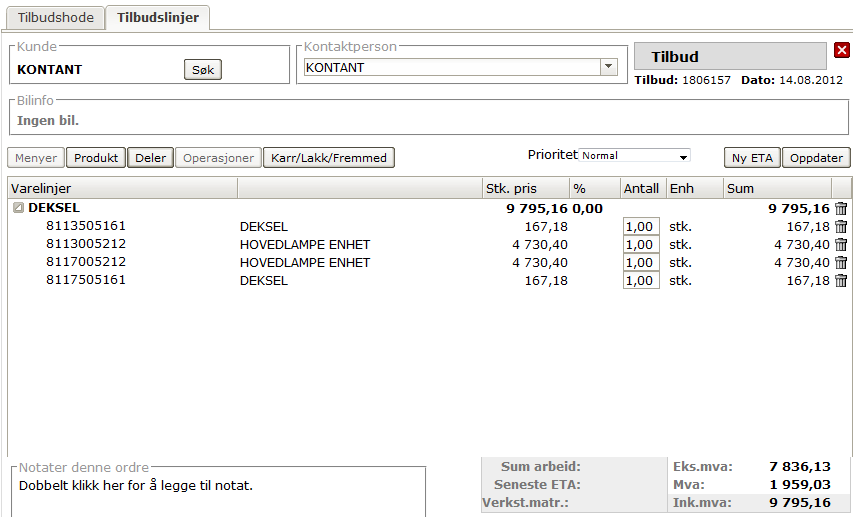Close the Tilbud panel with red X
The height and width of the screenshot is (517, 853).
tap(842, 50)
